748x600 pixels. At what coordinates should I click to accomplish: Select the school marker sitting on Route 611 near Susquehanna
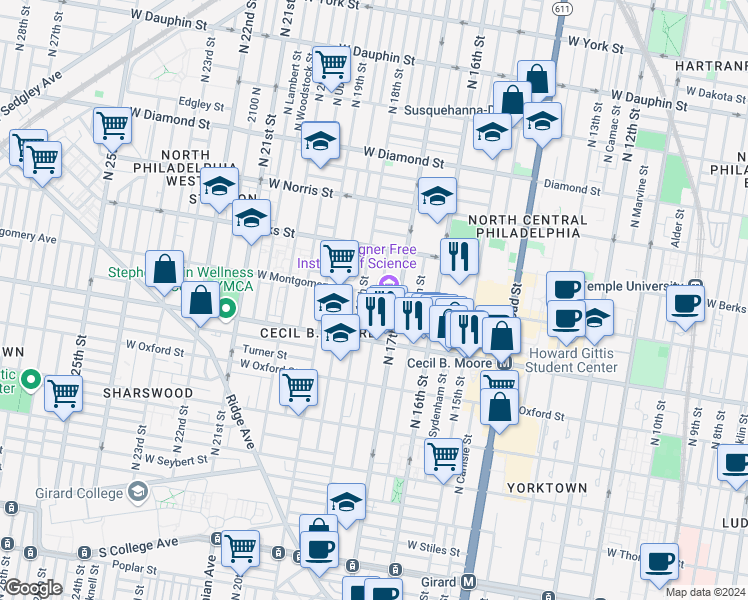coord(542,121)
